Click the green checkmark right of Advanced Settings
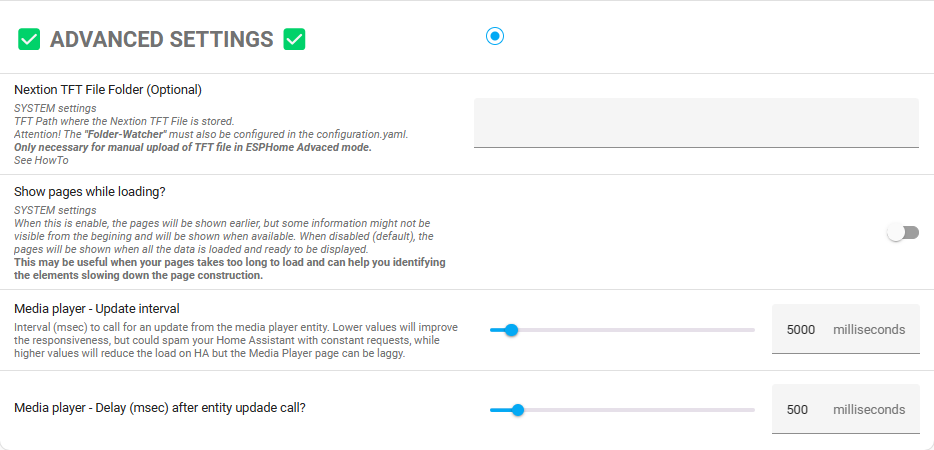 [x=294, y=39]
